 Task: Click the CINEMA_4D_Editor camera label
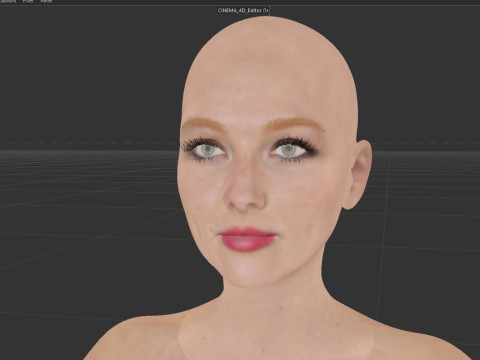click(240, 10)
